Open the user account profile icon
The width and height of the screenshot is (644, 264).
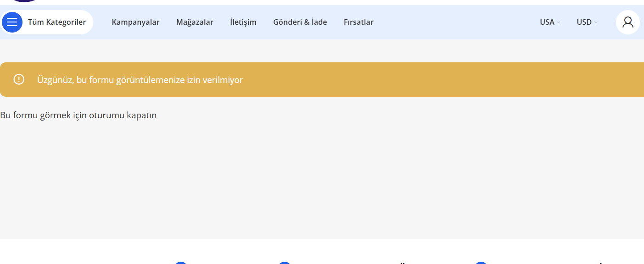pyautogui.click(x=627, y=22)
